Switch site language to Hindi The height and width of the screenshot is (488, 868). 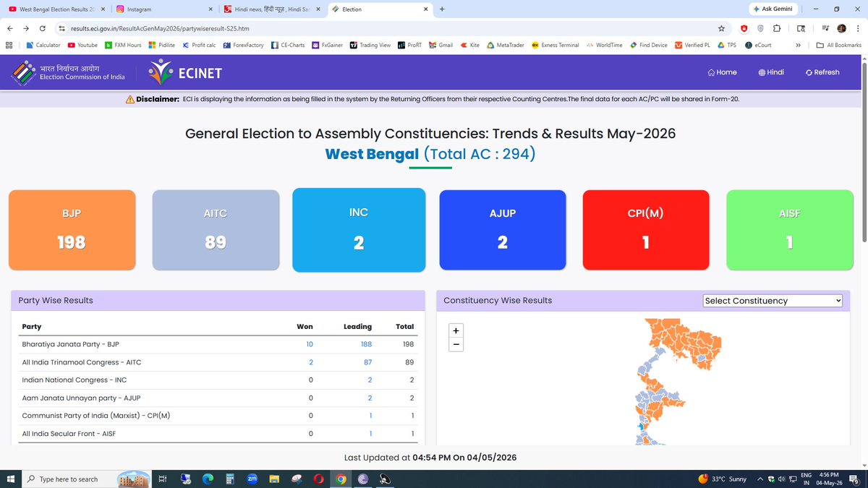coord(771,72)
